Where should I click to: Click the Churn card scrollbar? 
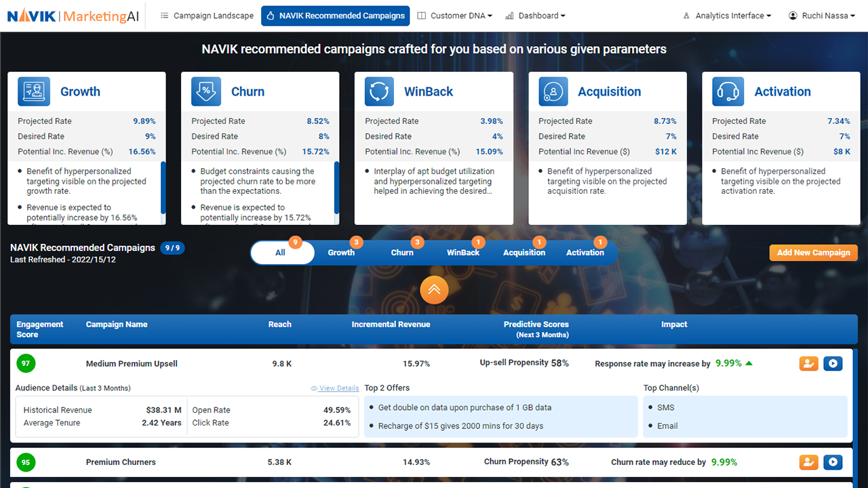(x=336, y=187)
